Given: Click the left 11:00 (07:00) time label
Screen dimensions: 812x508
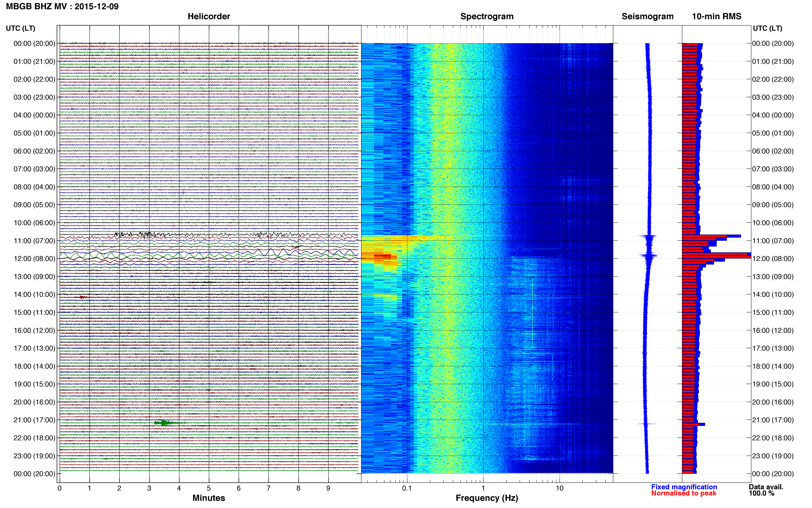Looking at the screenshot, I should pos(34,241).
